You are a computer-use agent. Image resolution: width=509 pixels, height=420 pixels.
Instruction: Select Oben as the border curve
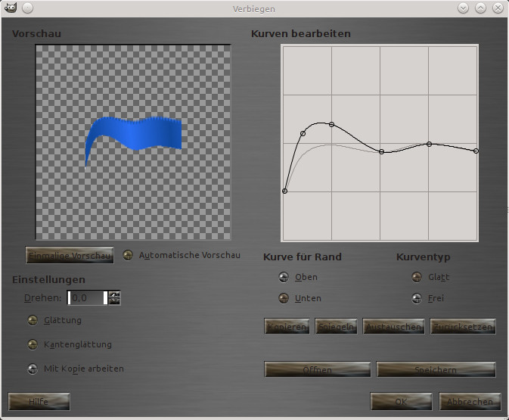coord(284,277)
